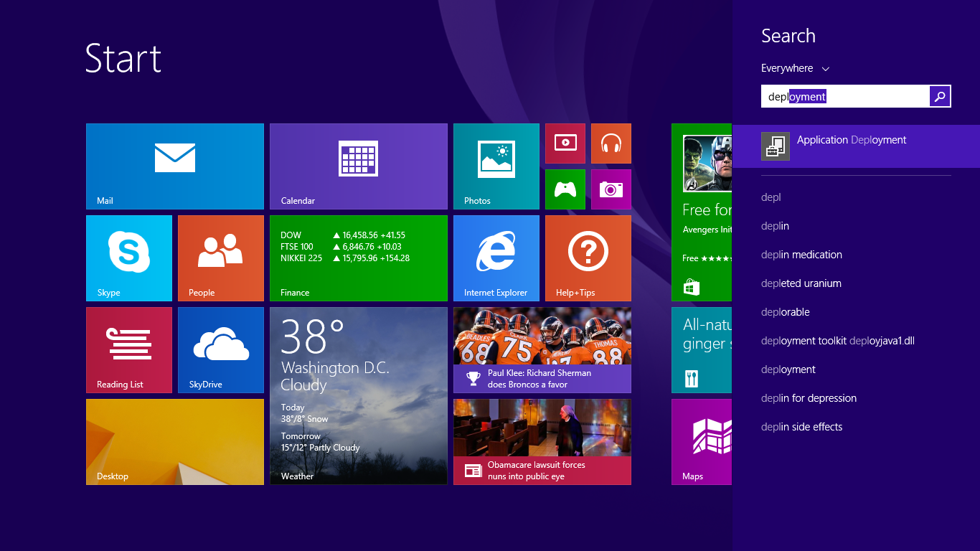Expand the Everywhere search scope dropdown

click(795, 68)
